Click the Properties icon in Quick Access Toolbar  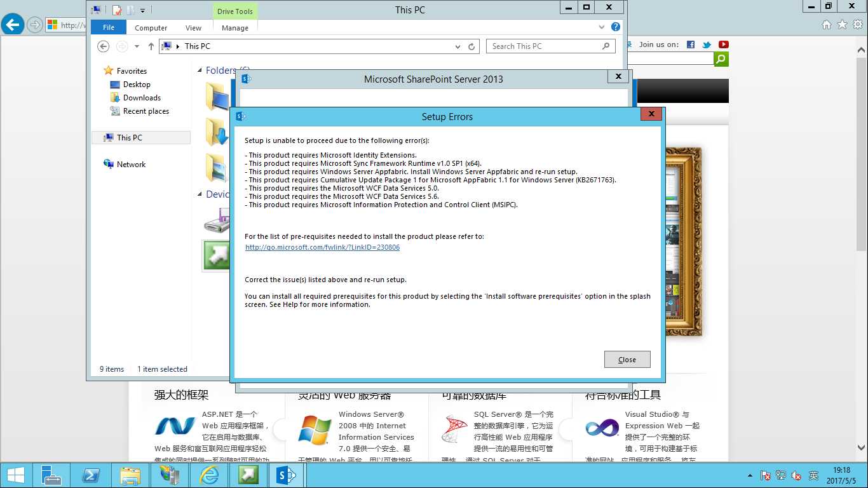(x=116, y=10)
